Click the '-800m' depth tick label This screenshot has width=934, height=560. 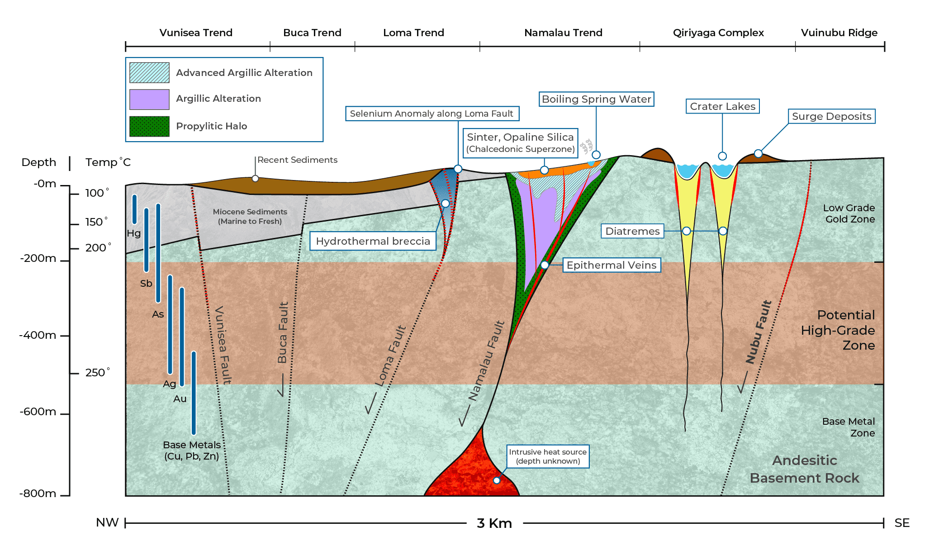coord(38,494)
